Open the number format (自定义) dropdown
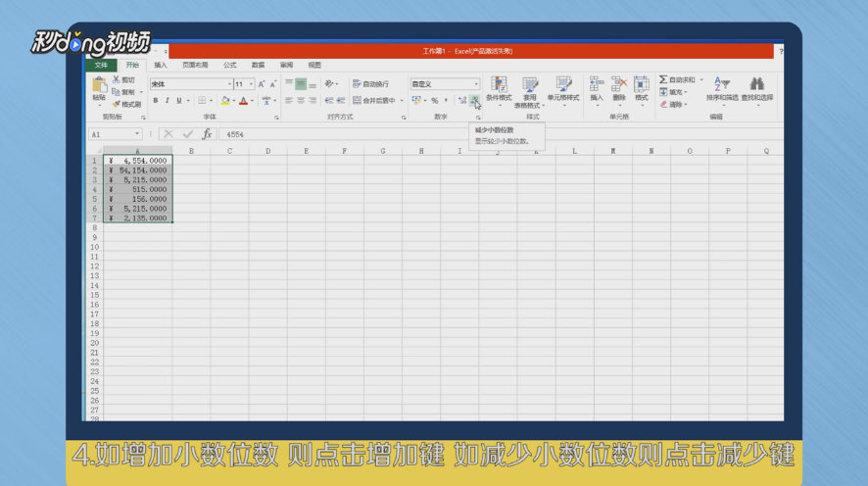The height and width of the screenshot is (486, 868). pos(476,84)
